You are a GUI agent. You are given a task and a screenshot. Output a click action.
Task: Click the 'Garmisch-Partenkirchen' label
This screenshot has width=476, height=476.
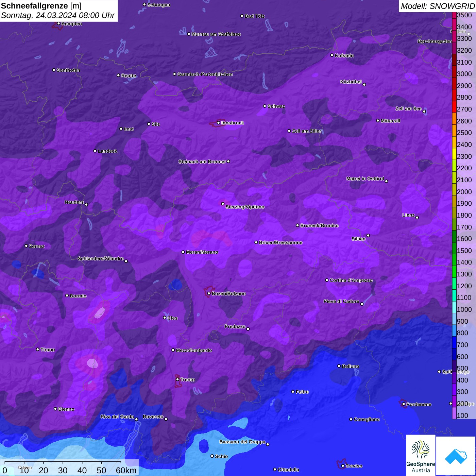coord(205,74)
